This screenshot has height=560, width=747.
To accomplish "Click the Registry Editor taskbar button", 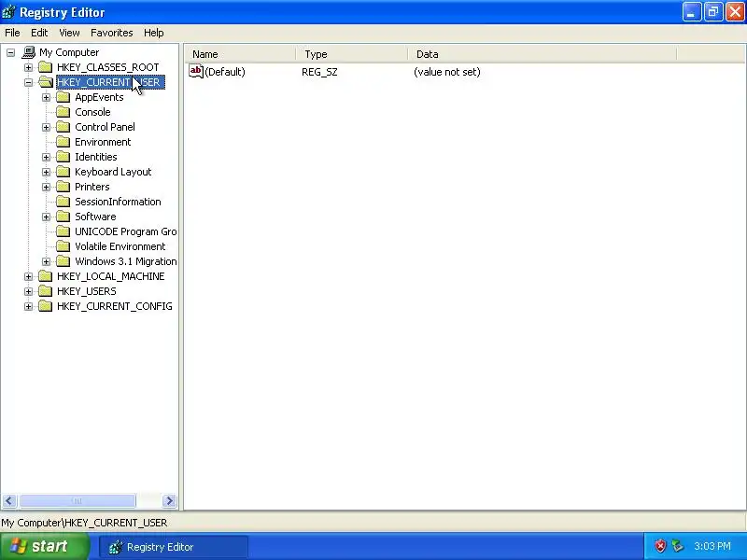I will [x=174, y=547].
